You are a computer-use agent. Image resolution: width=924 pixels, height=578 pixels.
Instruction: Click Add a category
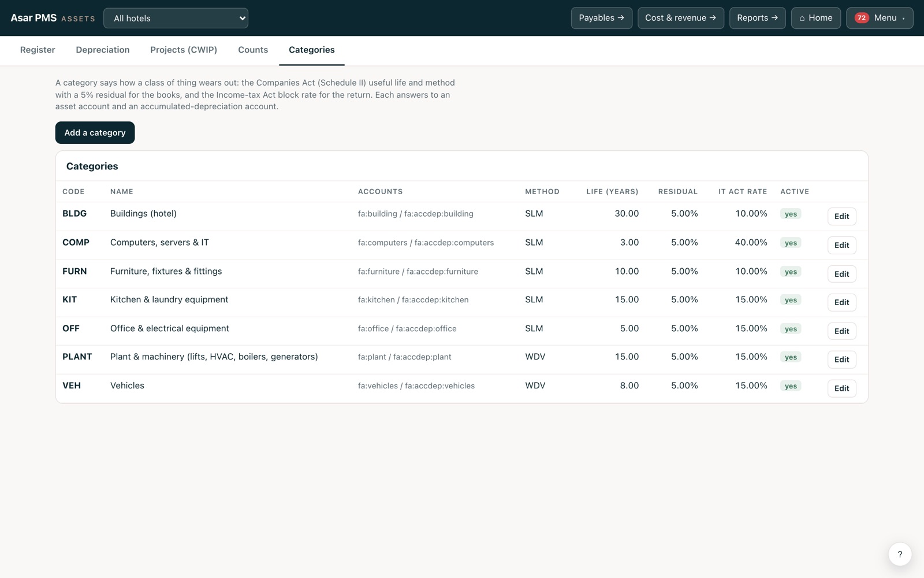(x=95, y=132)
